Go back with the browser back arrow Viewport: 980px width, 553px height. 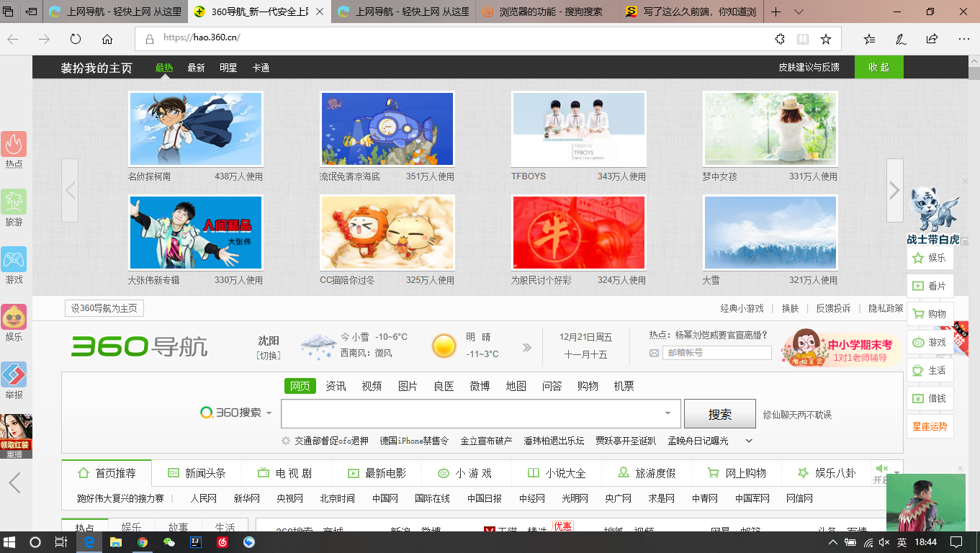[13, 39]
